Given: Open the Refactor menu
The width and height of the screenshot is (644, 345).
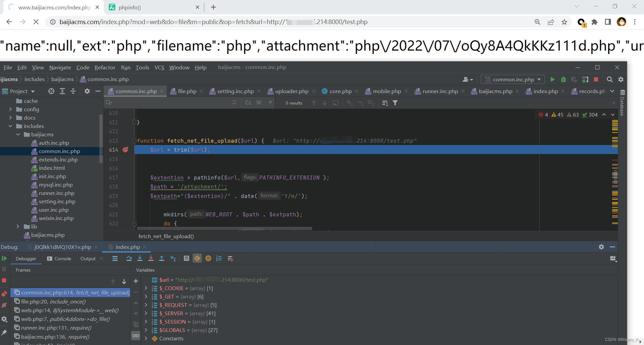Looking at the screenshot, I should 105,67.
